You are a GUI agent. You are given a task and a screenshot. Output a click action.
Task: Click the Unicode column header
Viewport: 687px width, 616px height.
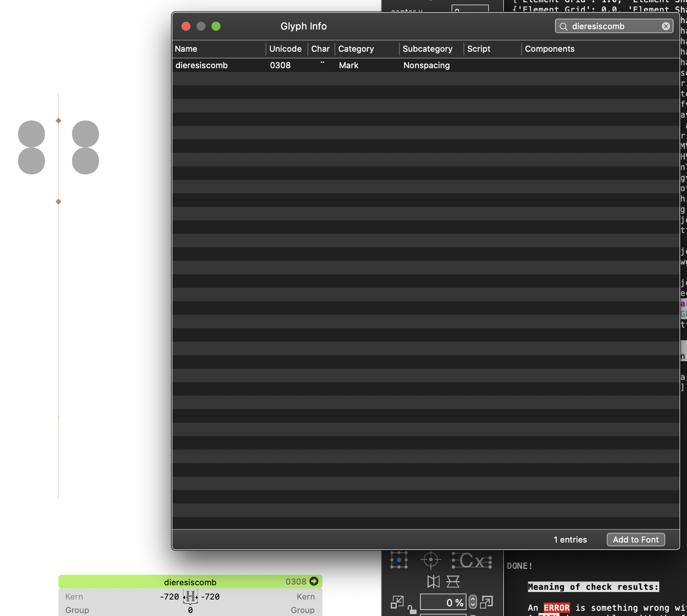pyautogui.click(x=286, y=49)
